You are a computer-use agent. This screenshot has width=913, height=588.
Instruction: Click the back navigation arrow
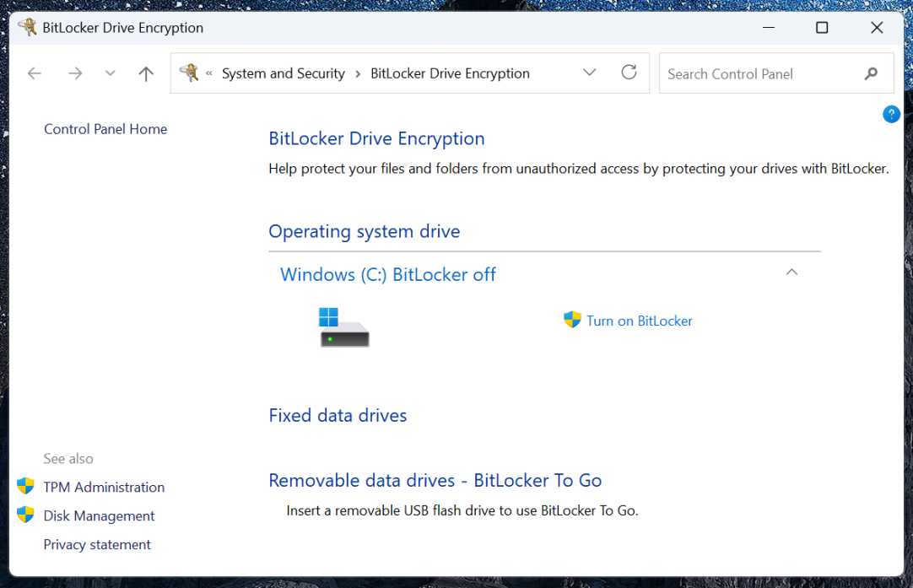[x=34, y=73]
